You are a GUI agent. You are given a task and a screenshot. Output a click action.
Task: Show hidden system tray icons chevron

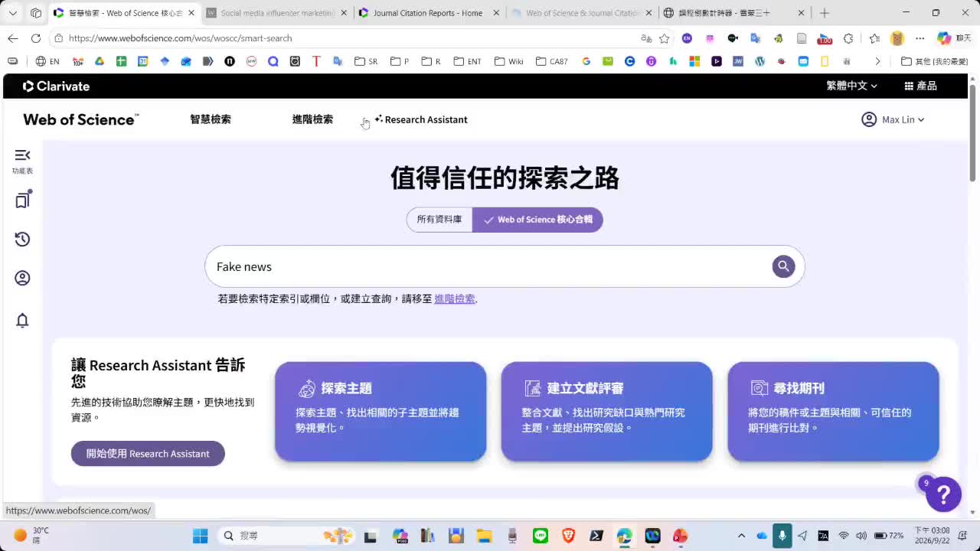[x=741, y=536]
